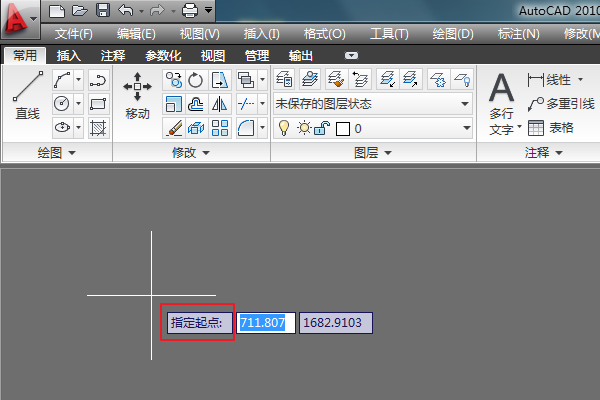Expand the Fillet tool dropdown arrow

262,127
